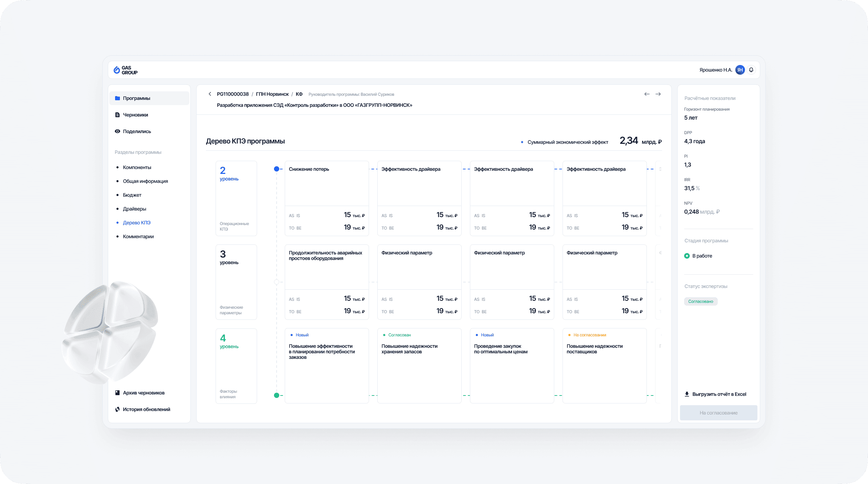Select the 3 уровень level card
Image resolution: width=868 pixels, height=484 pixels.
tap(236, 282)
